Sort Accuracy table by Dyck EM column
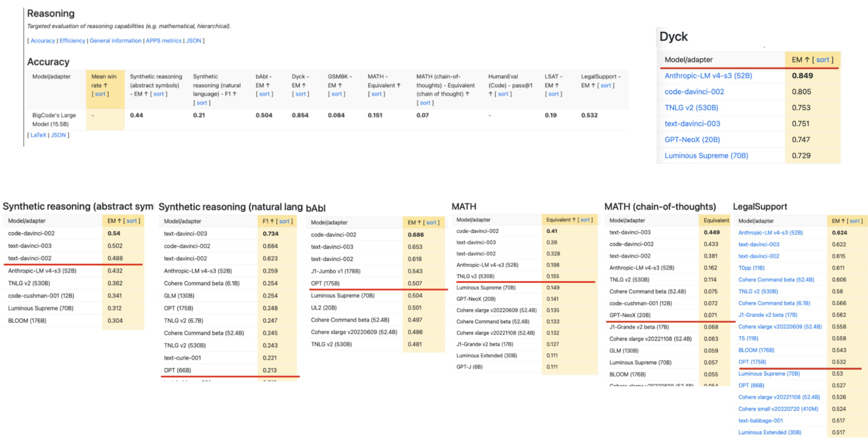This screenshot has width=868, height=438. click(x=300, y=94)
